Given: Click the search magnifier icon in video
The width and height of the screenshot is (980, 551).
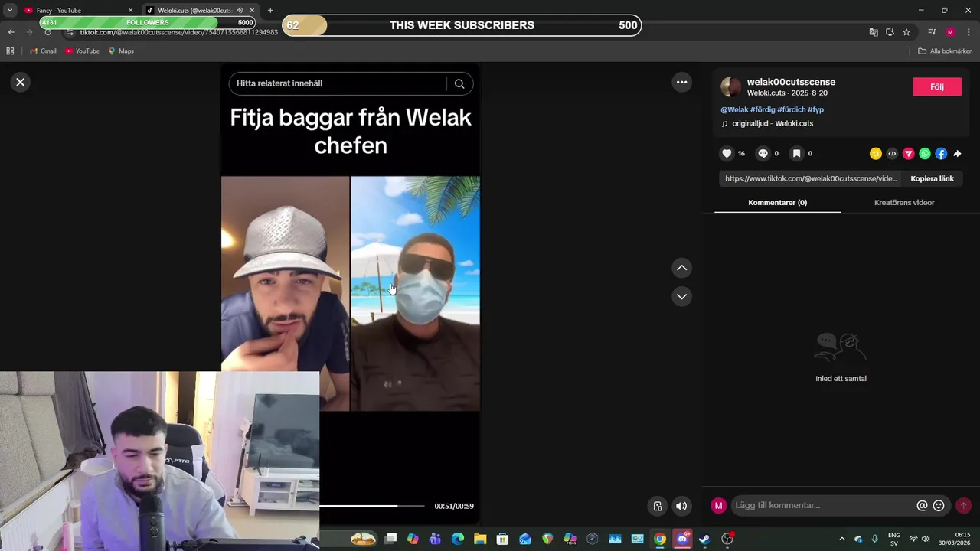Looking at the screenshot, I should 459,83.
